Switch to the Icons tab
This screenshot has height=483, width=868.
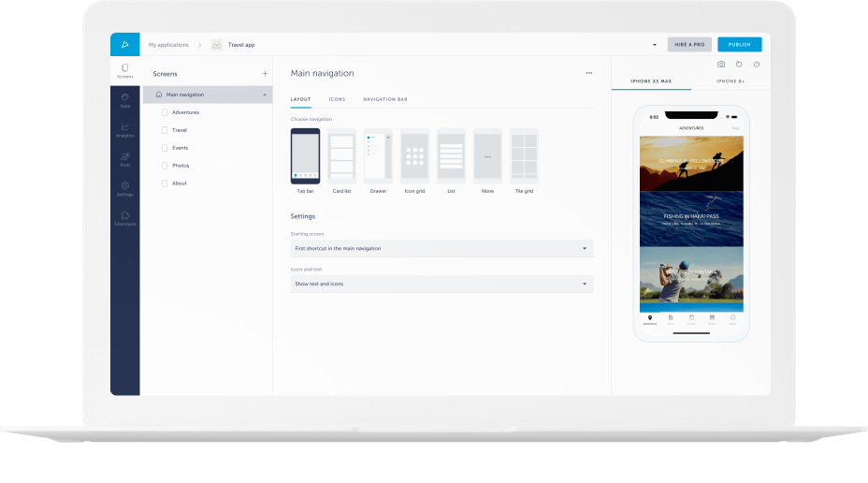tap(337, 99)
